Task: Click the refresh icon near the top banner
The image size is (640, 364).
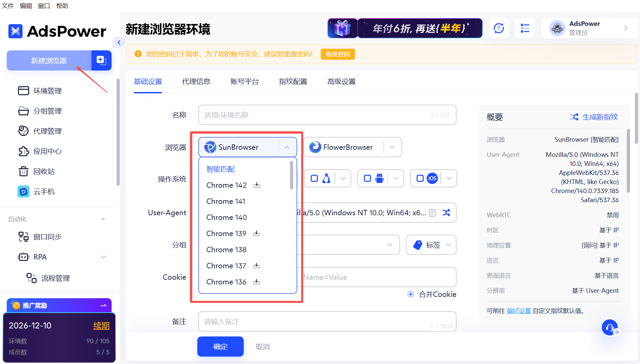Action: coord(498,28)
